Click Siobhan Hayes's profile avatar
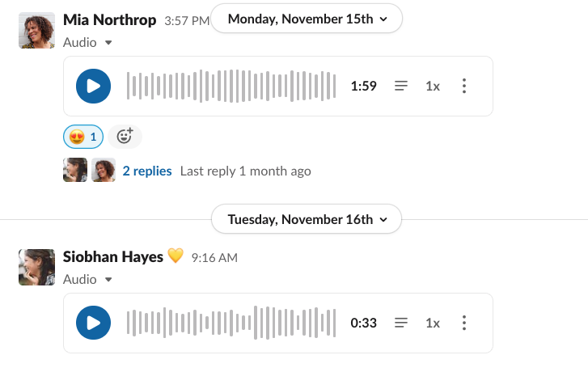Image resolution: width=588 pixels, height=372 pixels. 36,267
